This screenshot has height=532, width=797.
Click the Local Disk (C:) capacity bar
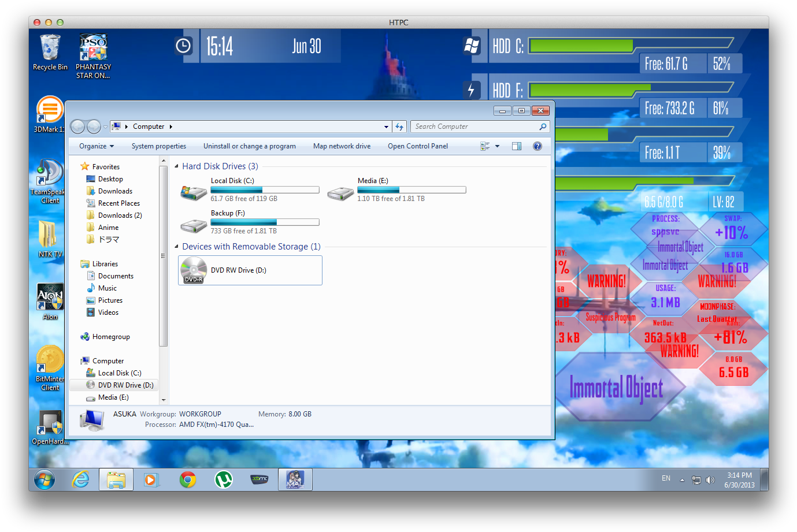click(x=264, y=189)
